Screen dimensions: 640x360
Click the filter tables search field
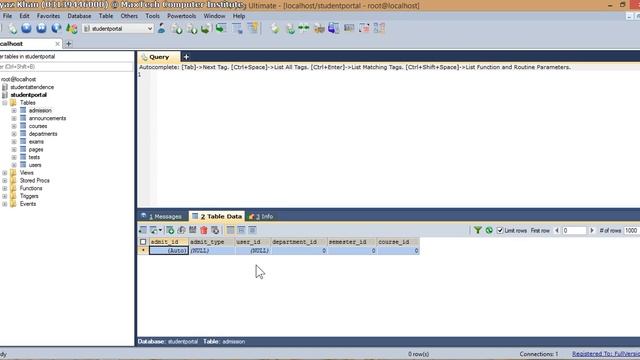tap(67, 67)
